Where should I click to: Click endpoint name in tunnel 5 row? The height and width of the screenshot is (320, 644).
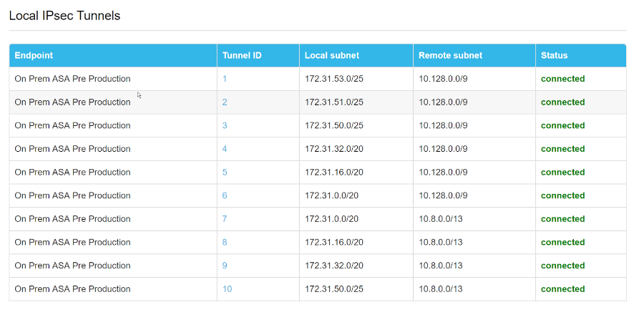(x=72, y=173)
